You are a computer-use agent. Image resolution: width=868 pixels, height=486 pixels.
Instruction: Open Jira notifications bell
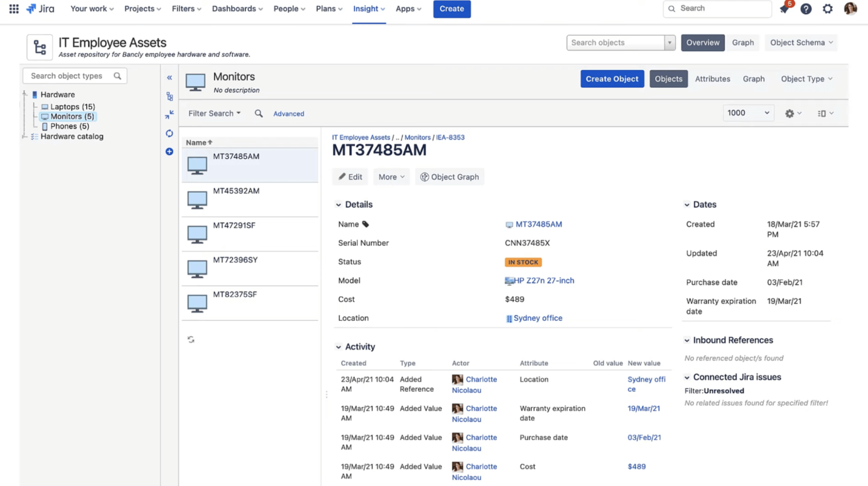coord(784,9)
